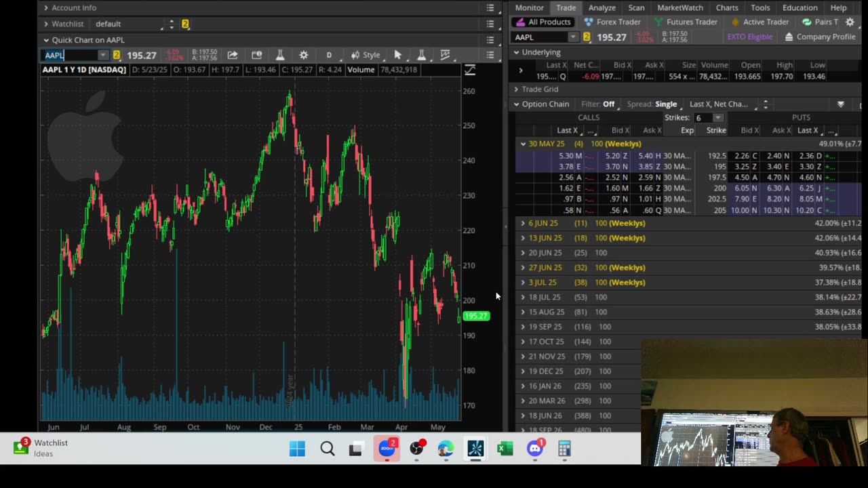Open Trade tab settings gear icon
This screenshot has width=868, height=488.
pyautogui.click(x=850, y=22)
